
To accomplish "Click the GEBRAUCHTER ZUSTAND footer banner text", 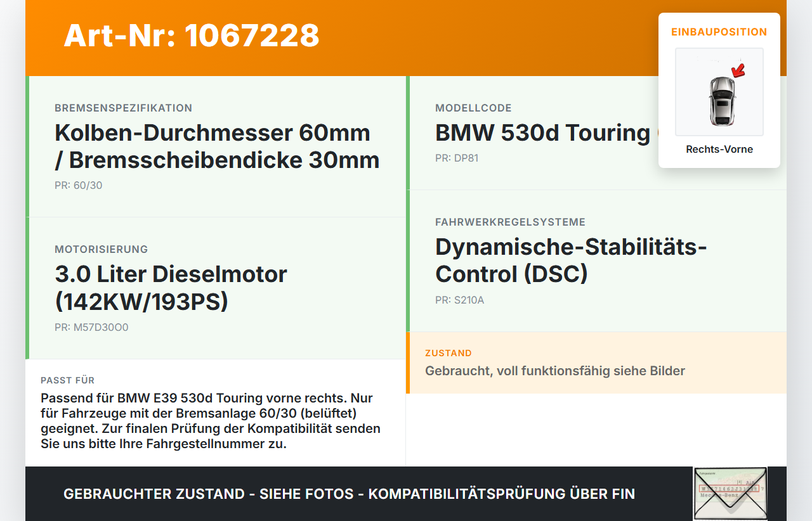I will pos(349,494).
